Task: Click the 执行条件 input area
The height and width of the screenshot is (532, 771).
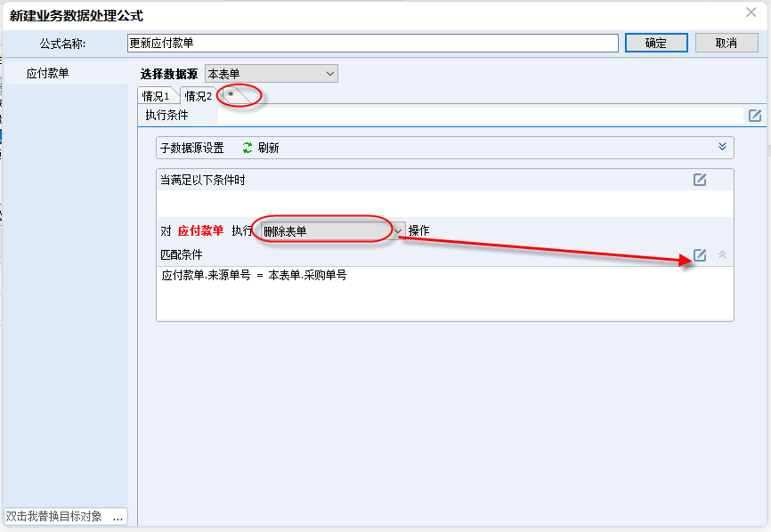Action: (x=481, y=116)
